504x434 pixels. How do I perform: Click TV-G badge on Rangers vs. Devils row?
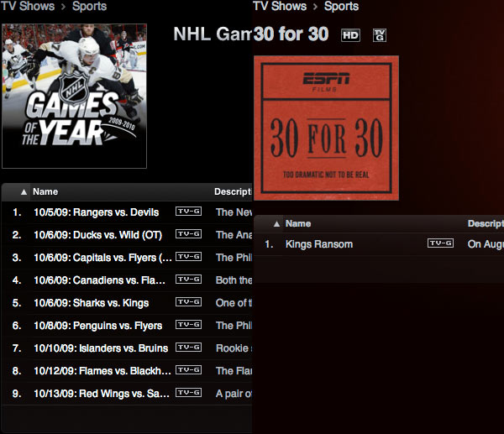click(x=188, y=212)
